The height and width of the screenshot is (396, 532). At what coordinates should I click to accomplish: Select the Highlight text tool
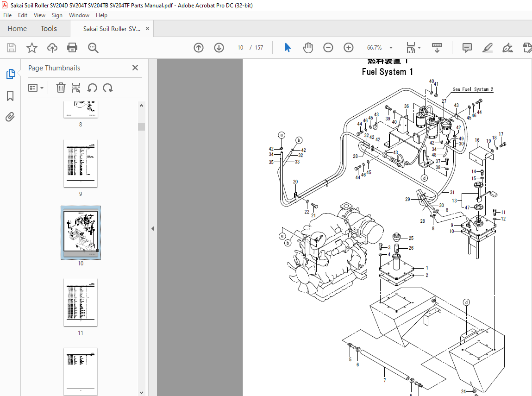(x=487, y=48)
